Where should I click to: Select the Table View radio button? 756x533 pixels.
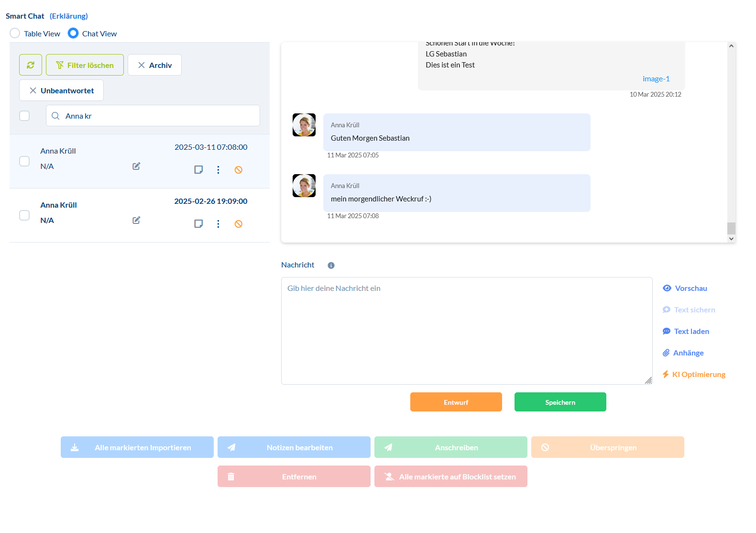(x=15, y=33)
